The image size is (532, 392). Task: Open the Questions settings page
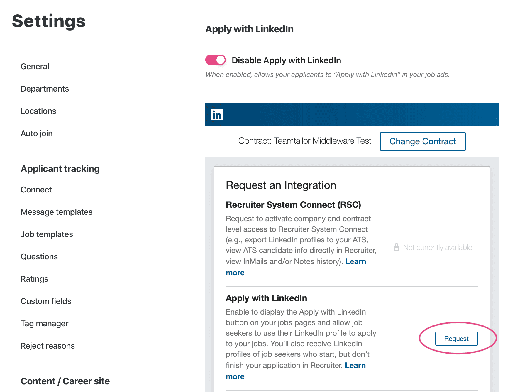tap(39, 257)
